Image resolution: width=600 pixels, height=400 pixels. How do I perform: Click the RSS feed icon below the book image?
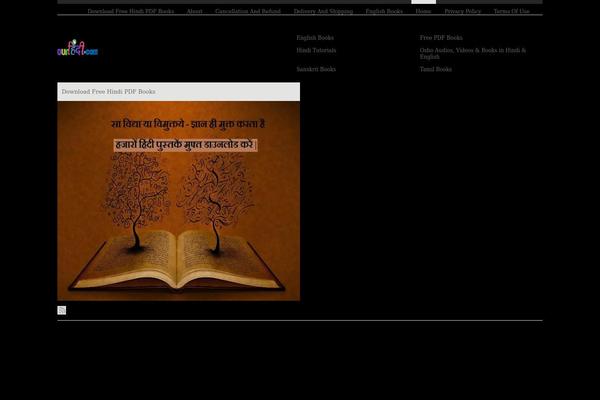point(62,310)
